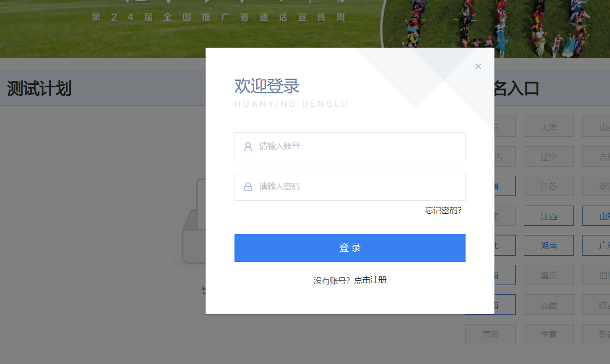Focus the 请输入密码 password input field
Image resolution: width=610 pixels, height=364 pixels.
click(x=356, y=187)
